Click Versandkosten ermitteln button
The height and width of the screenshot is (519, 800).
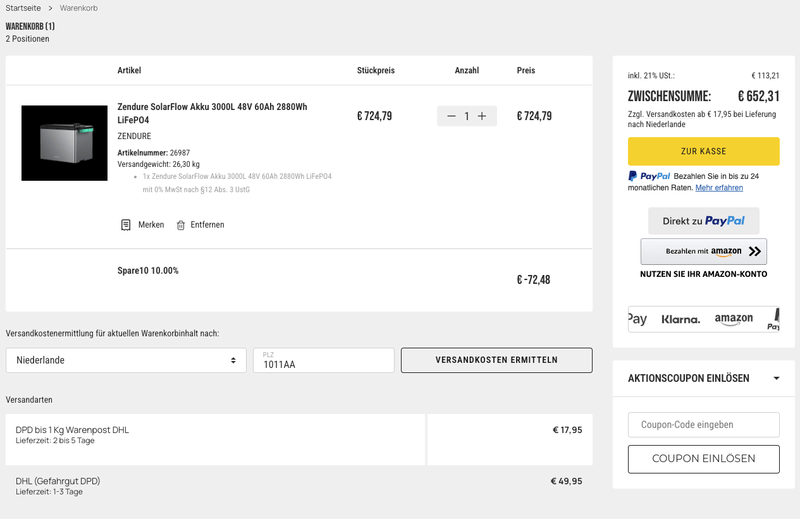pyautogui.click(x=496, y=360)
